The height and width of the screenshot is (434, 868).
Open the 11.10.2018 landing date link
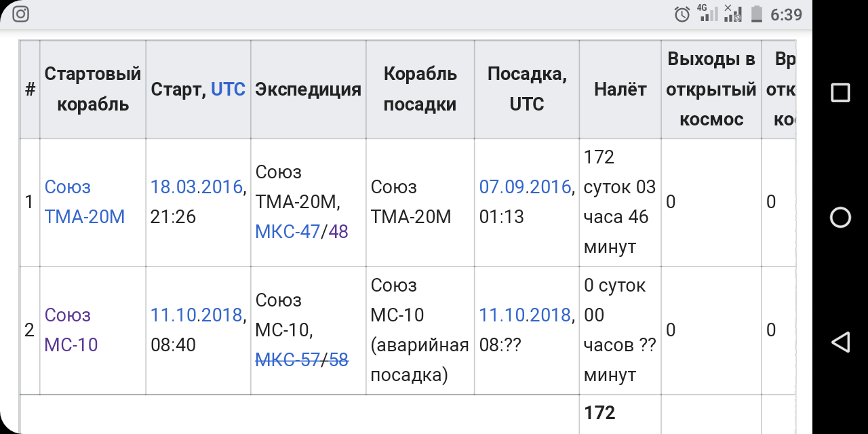tap(526, 315)
